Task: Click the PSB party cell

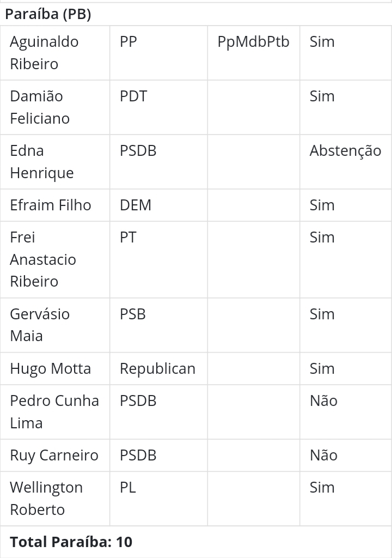Action: tap(133, 314)
